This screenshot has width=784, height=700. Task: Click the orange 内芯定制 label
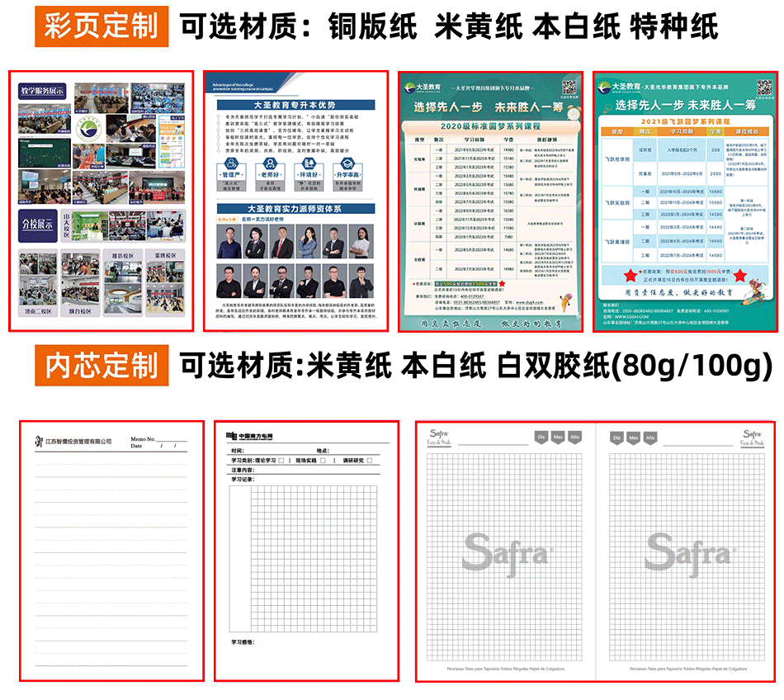(x=102, y=366)
